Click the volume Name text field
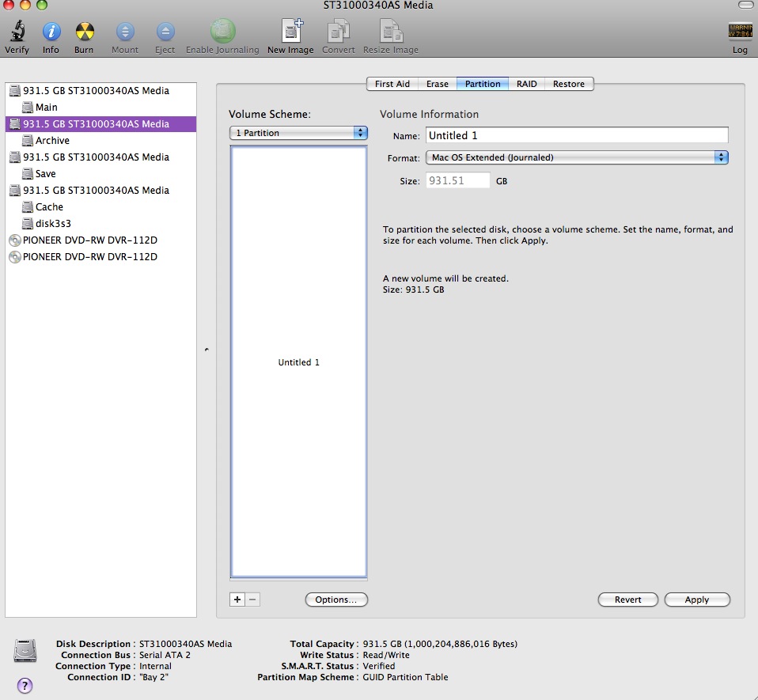This screenshot has height=700, width=758. pos(576,135)
